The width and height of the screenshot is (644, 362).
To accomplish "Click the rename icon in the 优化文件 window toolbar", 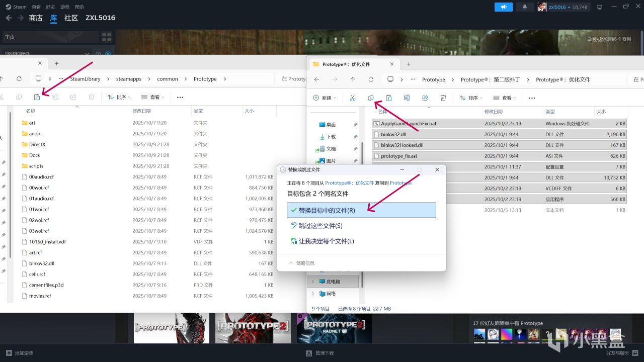I will coord(407,98).
